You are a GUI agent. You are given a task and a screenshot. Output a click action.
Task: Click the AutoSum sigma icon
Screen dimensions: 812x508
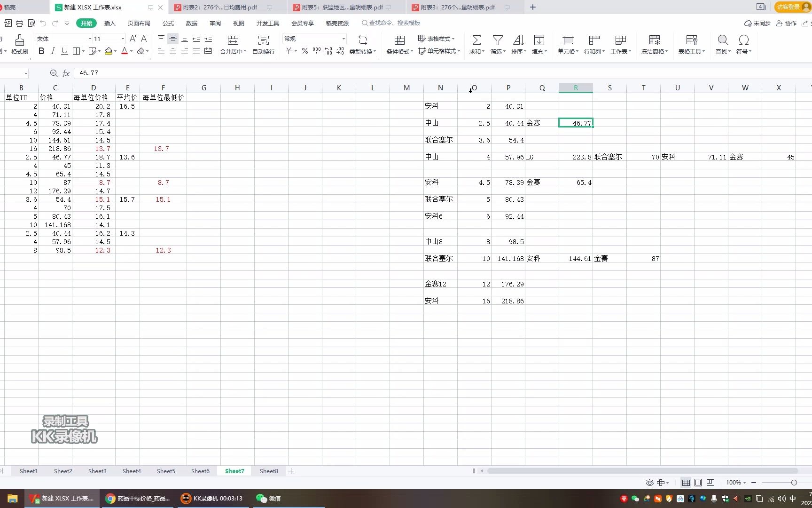(476, 40)
